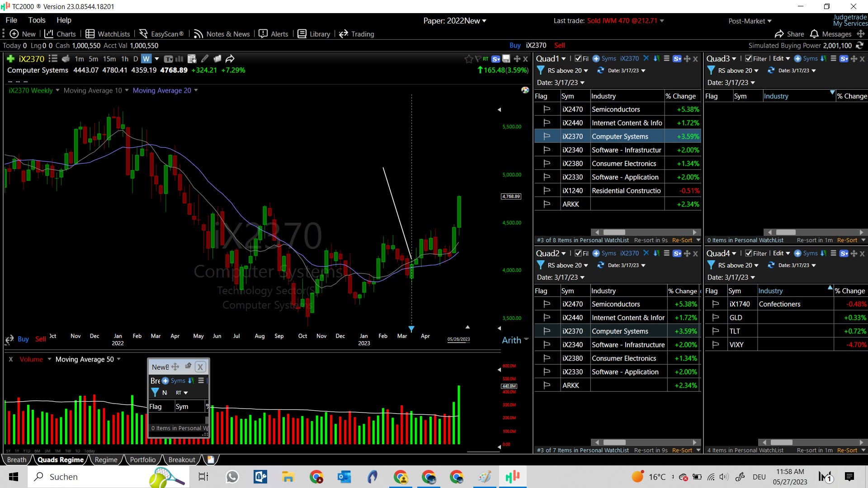
Task: Toggle the Filter checkbox in Quad4
Action: point(749,253)
